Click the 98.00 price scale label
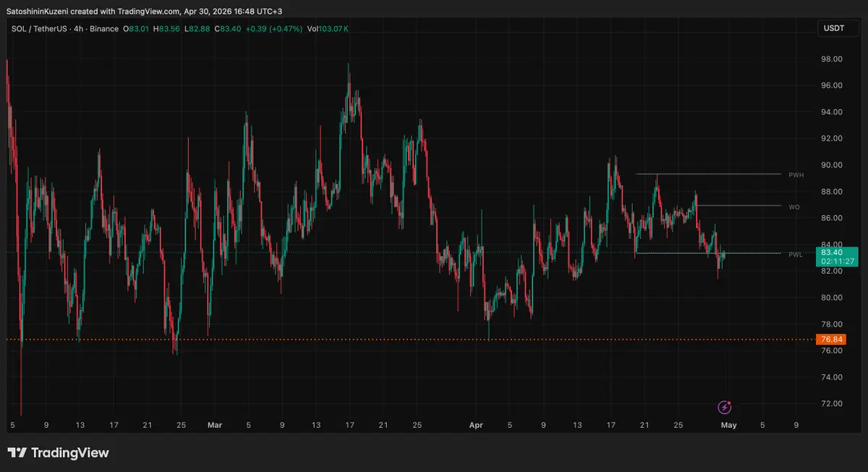Image resolution: width=868 pixels, height=472 pixels. click(827, 59)
